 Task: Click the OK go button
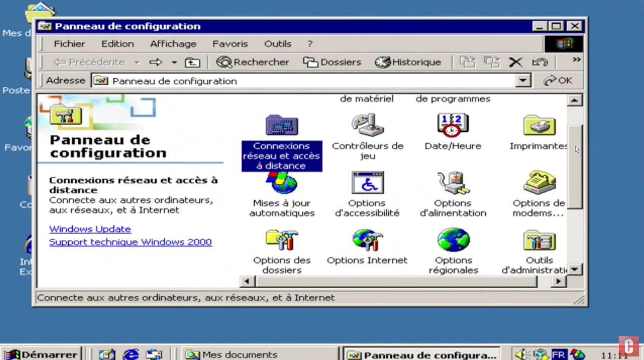click(558, 80)
